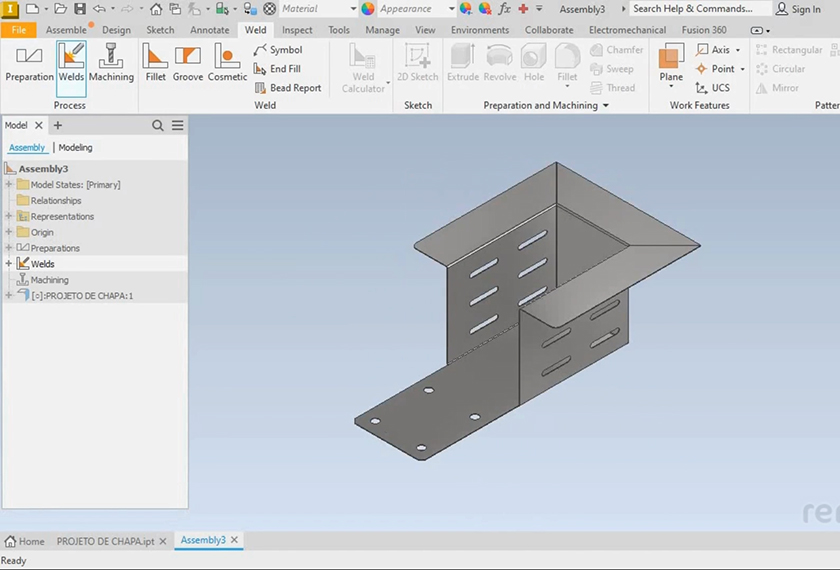Select the Fillet weld tool
The image size is (840, 570).
click(155, 63)
